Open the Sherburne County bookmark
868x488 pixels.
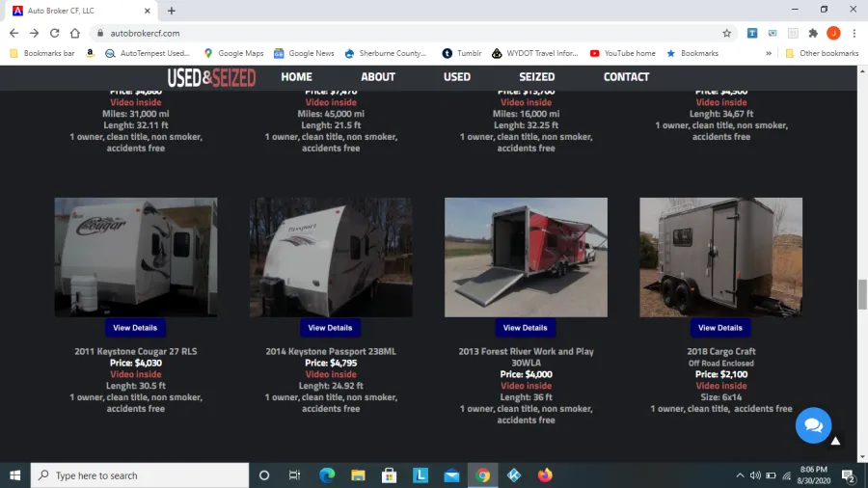click(x=385, y=53)
